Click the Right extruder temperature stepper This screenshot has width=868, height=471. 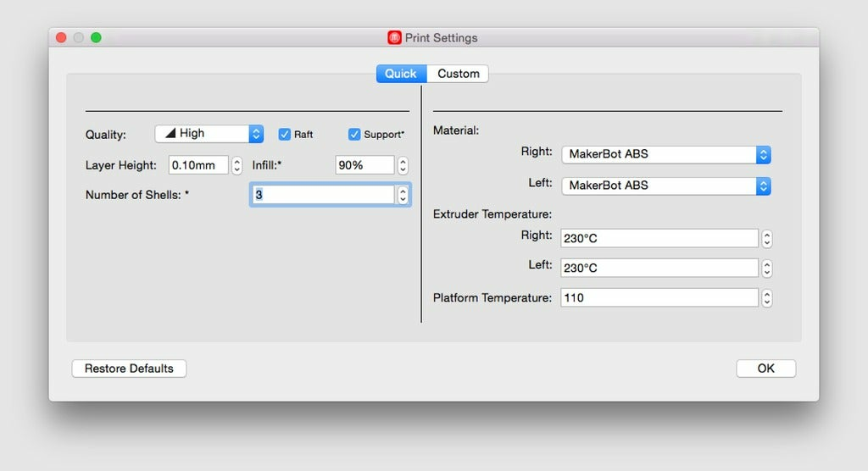pyautogui.click(x=767, y=239)
